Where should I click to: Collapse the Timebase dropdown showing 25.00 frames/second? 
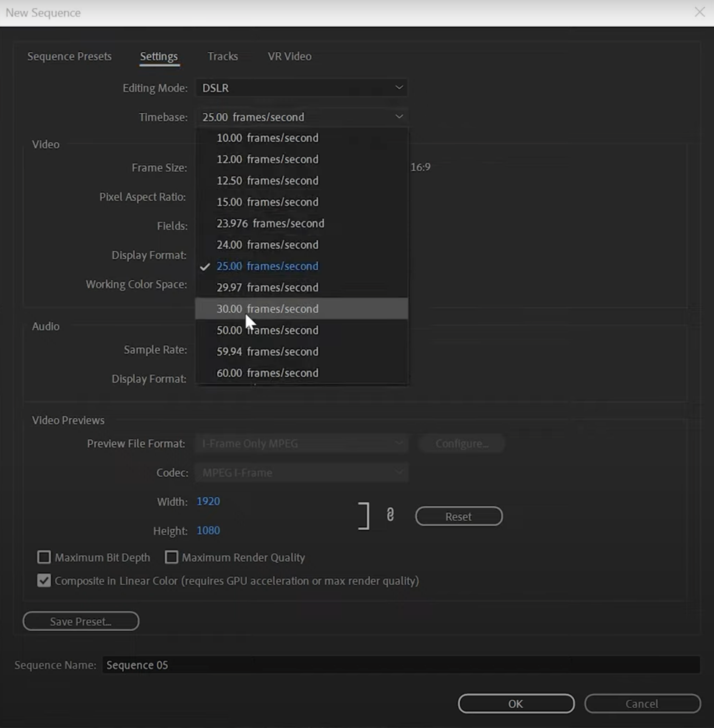click(x=302, y=117)
